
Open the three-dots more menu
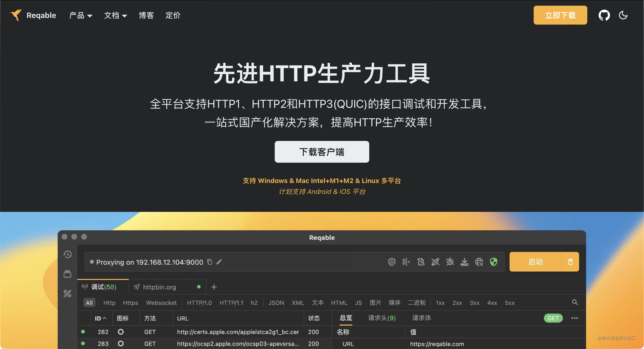[574, 318]
